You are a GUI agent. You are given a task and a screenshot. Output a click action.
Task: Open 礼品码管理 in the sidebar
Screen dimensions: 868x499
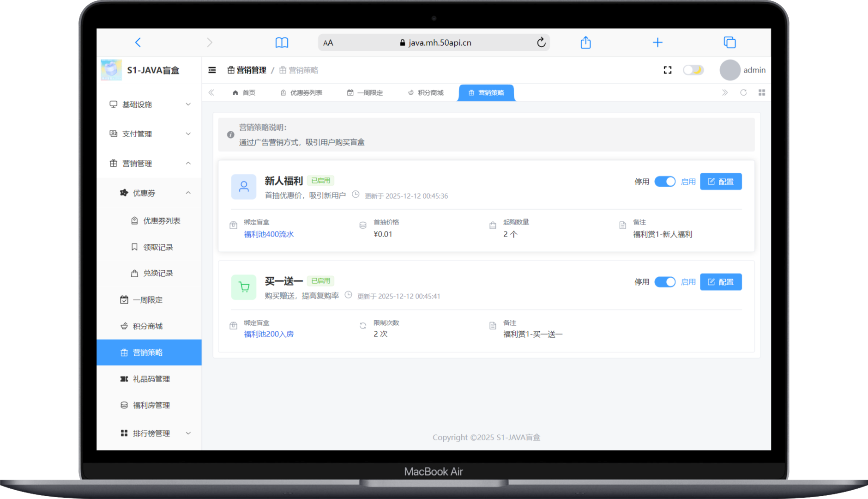click(151, 379)
